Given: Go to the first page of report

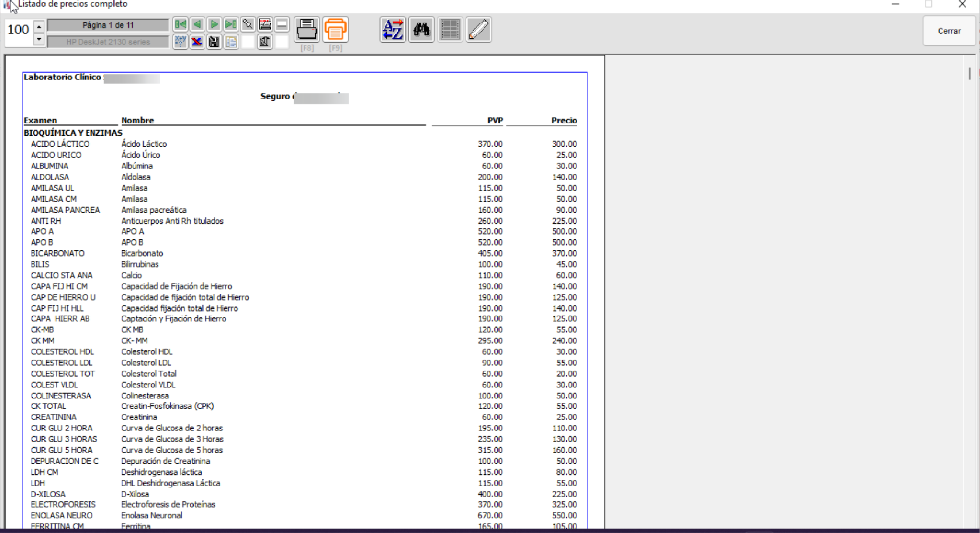Looking at the screenshot, I should tap(180, 25).
